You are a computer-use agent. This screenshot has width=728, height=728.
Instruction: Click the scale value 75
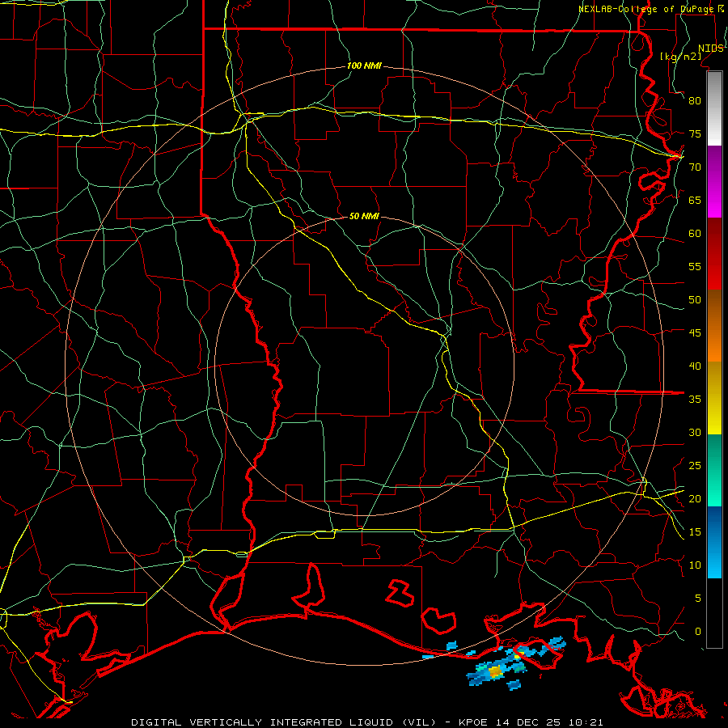[695, 133]
